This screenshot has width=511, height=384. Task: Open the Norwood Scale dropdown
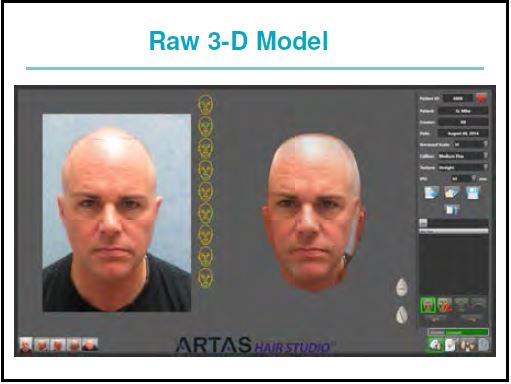[x=471, y=145]
